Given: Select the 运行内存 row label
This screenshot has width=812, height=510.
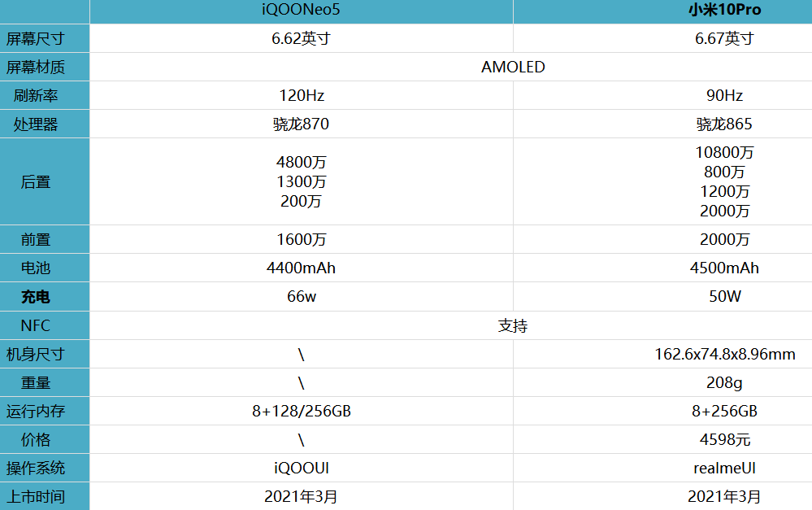Looking at the screenshot, I should (35, 411).
